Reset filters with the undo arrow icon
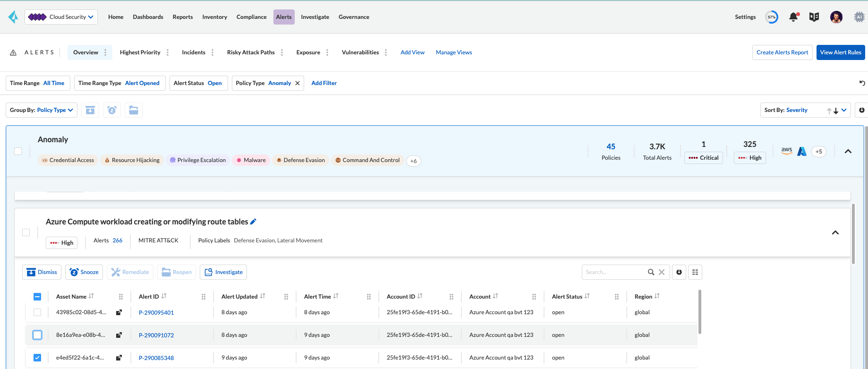The height and width of the screenshot is (369, 868). click(x=862, y=83)
